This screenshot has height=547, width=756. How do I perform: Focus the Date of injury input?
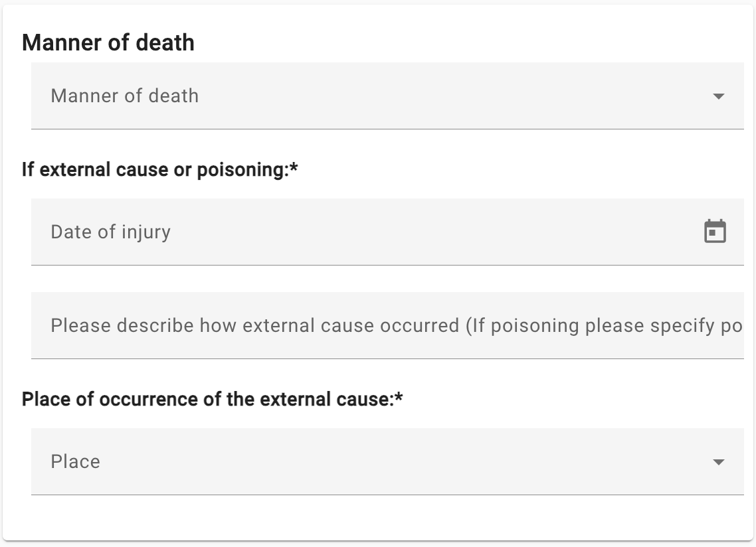[387, 232]
